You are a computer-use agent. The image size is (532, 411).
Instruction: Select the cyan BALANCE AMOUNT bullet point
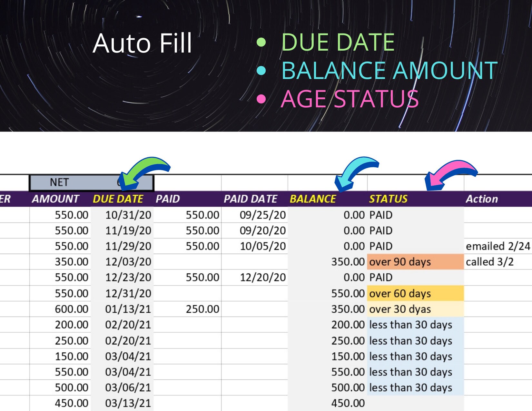387,70
